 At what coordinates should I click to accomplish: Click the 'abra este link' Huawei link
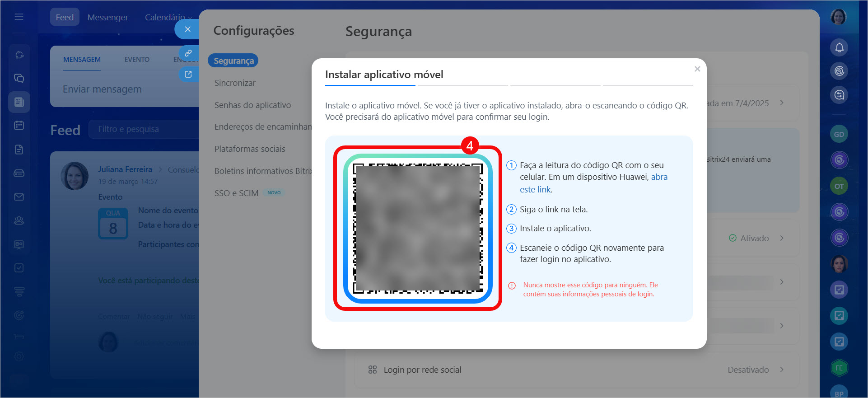(x=659, y=177)
